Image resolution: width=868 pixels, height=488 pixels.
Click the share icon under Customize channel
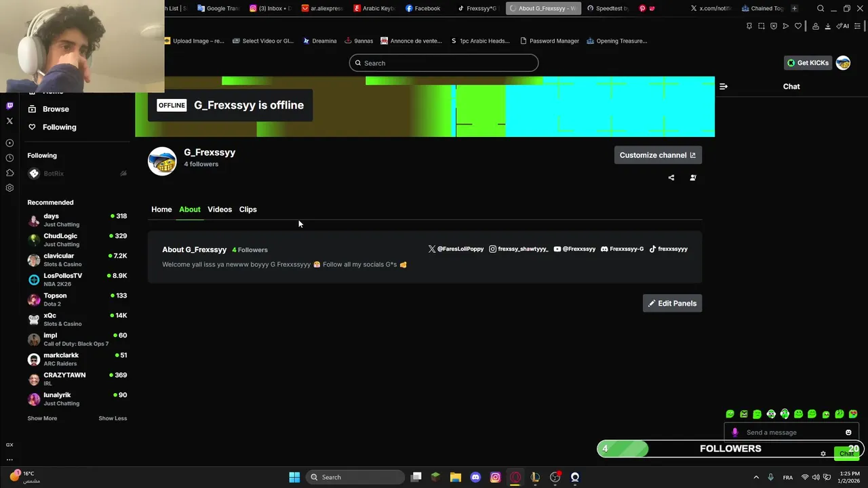pos(671,178)
